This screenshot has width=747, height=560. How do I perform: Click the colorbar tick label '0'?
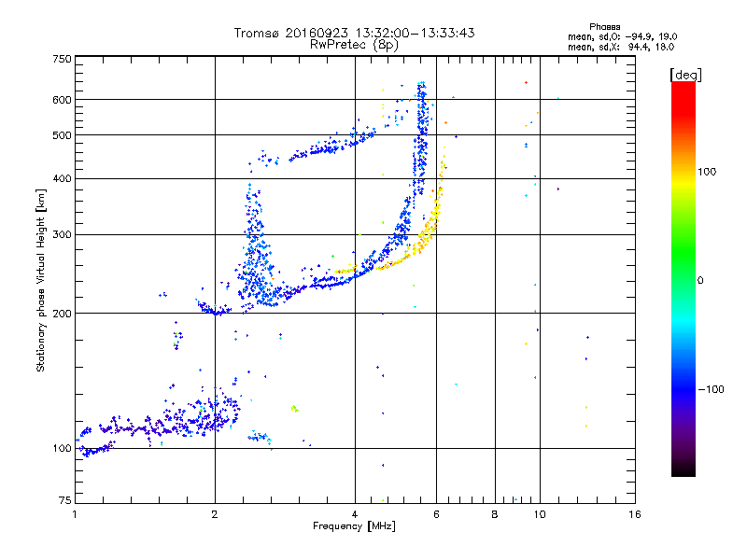pyautogui.click(x=700, y=281)
